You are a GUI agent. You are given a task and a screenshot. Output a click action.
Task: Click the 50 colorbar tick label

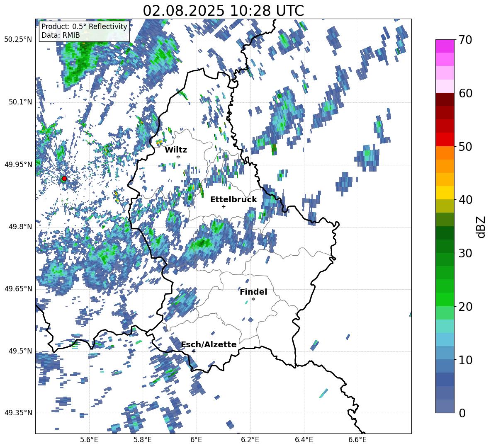465,146
